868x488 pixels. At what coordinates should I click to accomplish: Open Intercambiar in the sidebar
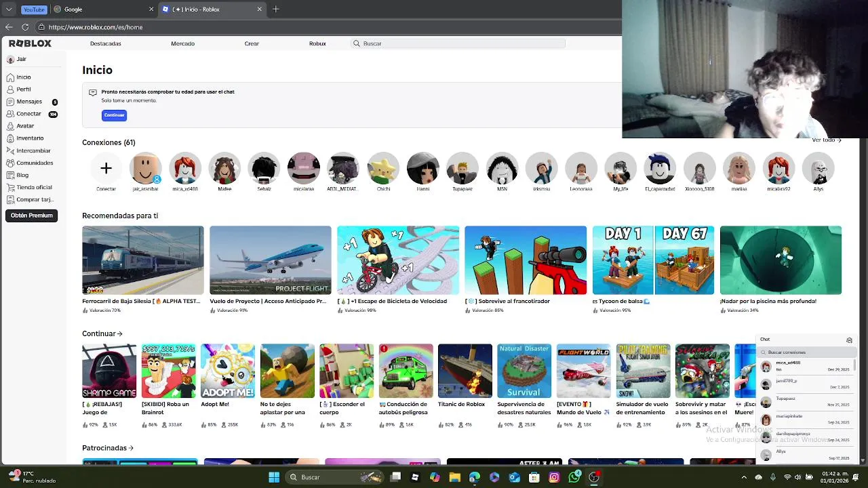pyautogui.click(x=28, y=150)
